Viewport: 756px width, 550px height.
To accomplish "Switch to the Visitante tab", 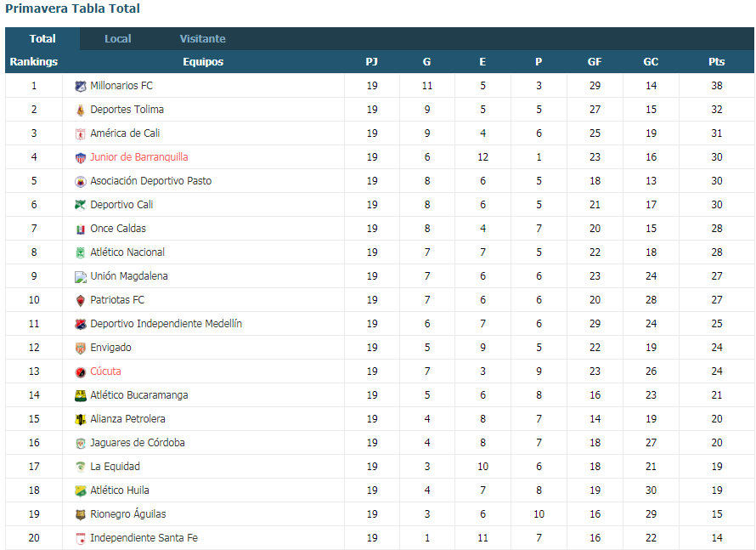I will [202, 38].
